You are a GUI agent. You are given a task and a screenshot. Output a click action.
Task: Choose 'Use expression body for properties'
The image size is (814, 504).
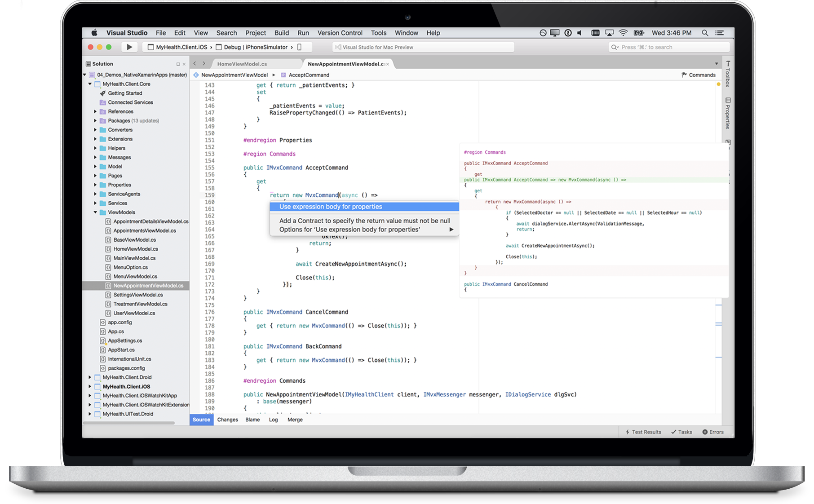point(330,207)
